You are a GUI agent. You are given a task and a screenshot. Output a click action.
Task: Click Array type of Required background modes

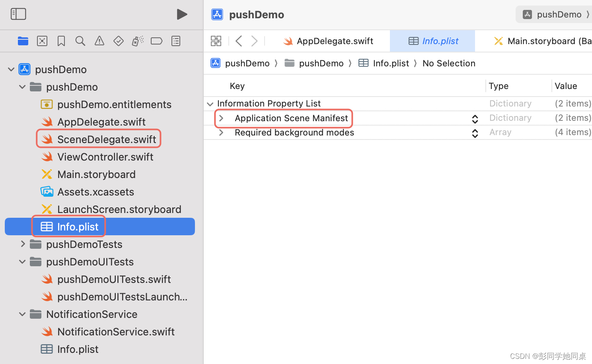coord(500,132)
